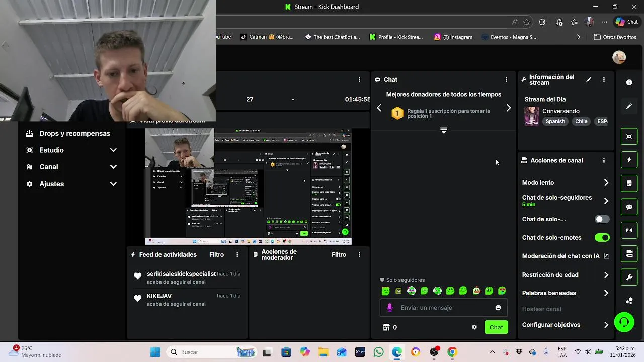Open Chat de solo-seguidores duration options
Viewport: 644px width, 362px height.
coord(606,201)
